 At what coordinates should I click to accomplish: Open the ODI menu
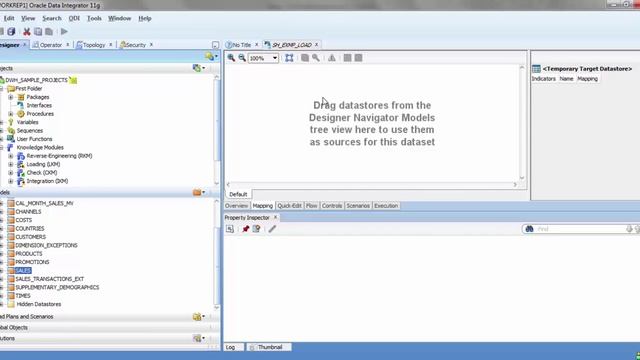tap(74, 18)
